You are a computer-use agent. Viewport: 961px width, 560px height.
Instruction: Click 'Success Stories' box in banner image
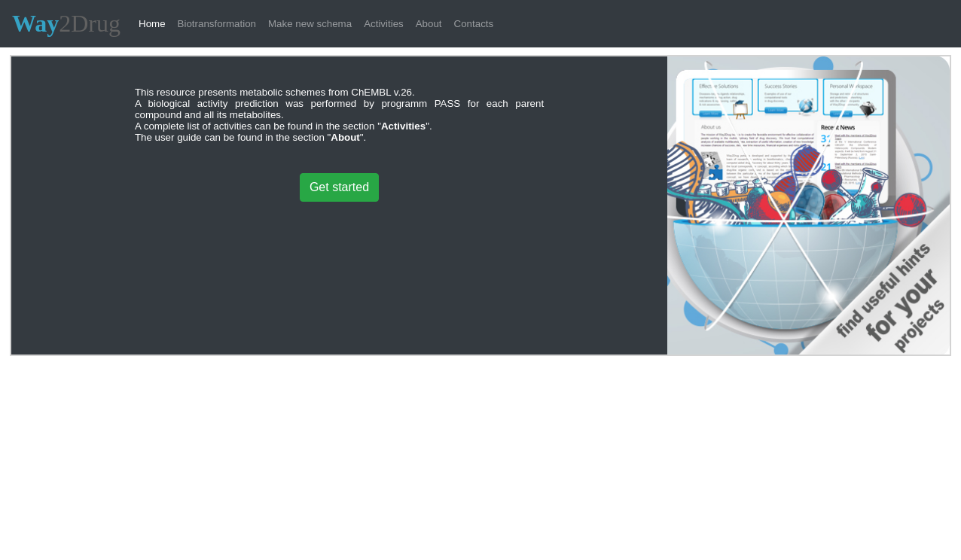(786, 98)
